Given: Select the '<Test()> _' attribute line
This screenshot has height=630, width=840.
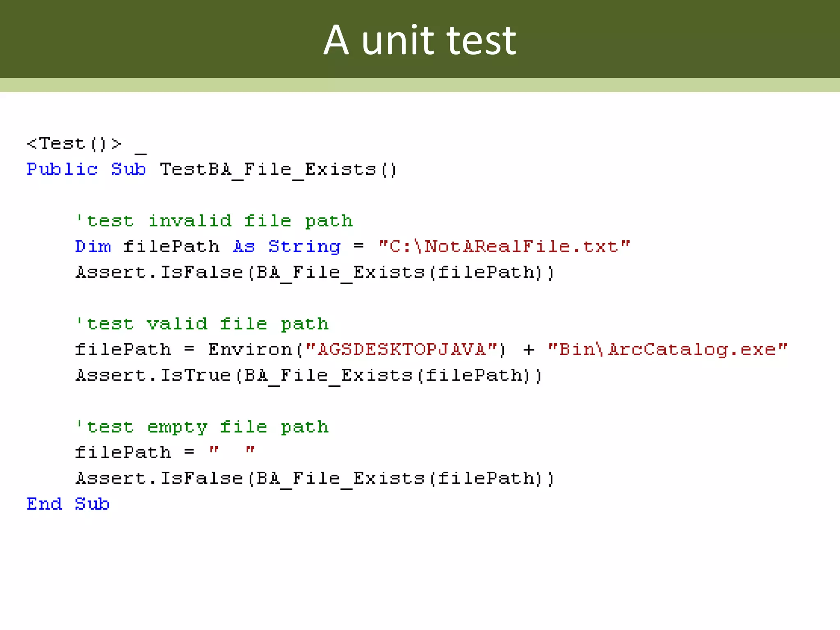Looking at the screenshot, I should click(x=87, y=145).
